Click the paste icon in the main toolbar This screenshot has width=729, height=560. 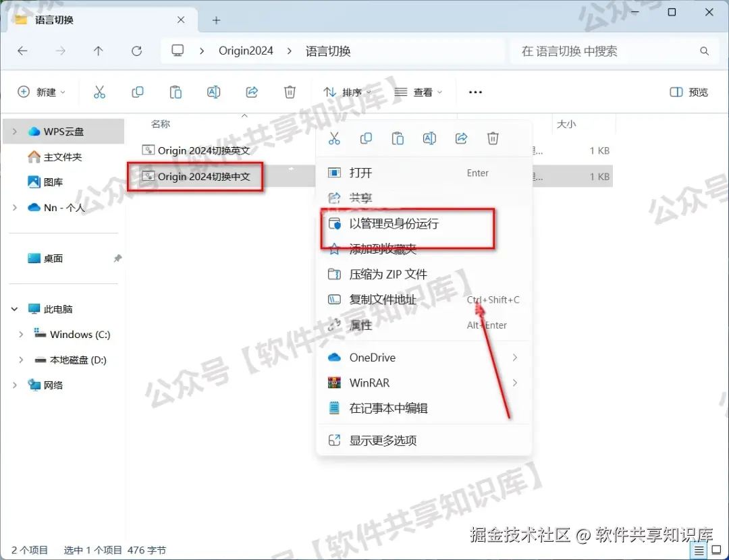pos(175,92)
